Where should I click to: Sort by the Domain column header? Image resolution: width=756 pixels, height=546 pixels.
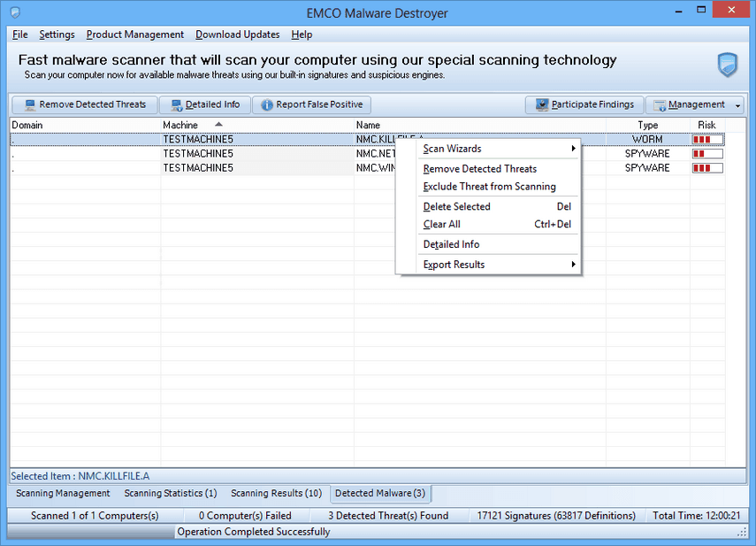coord(86,125)
